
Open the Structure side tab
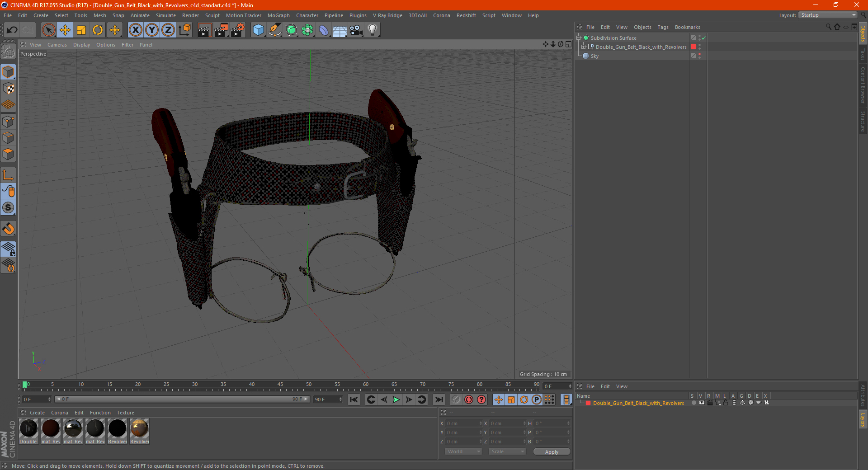click(863, 121)
